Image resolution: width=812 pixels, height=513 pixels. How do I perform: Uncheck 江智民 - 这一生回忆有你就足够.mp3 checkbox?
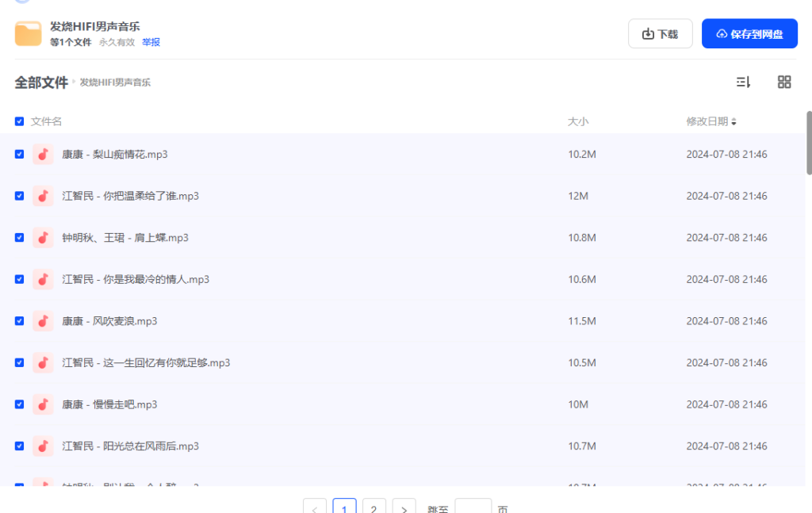[x=19, y=362]
